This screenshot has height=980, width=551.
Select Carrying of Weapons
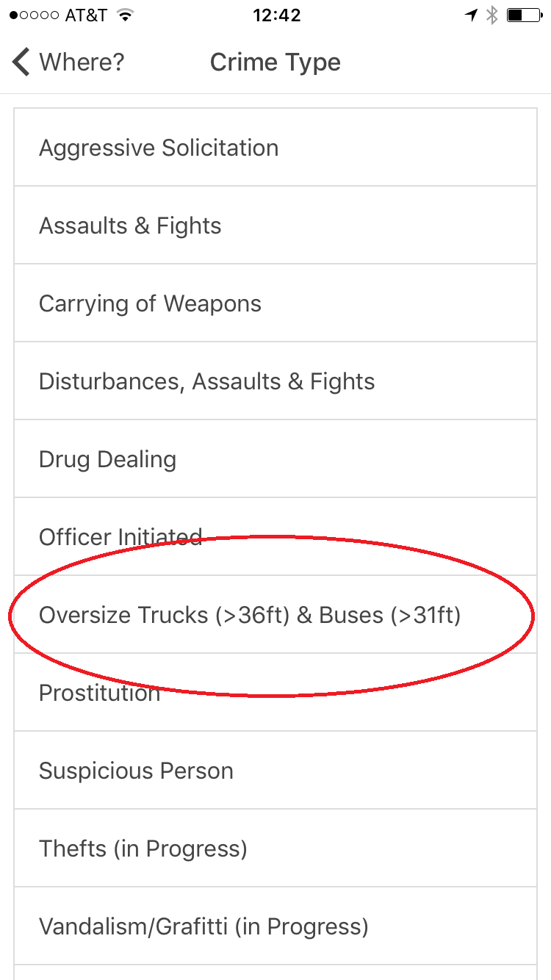click(x=275, y=303)
